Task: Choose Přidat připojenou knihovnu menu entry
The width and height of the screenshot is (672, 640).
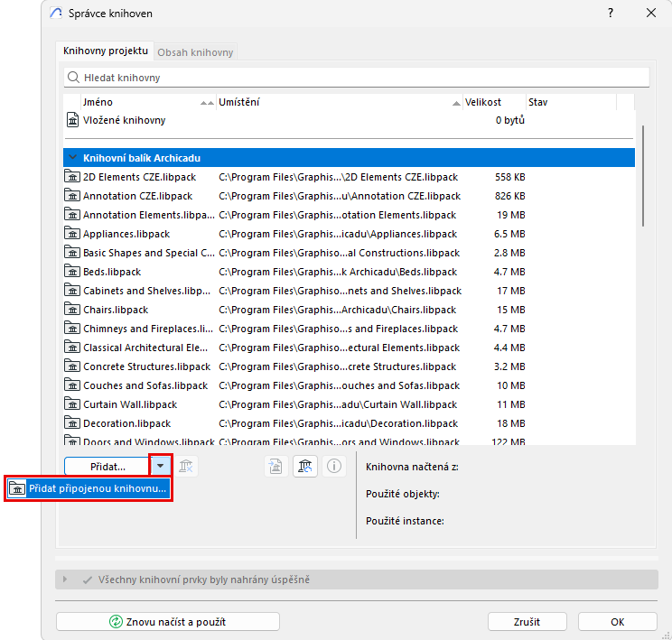Action: (89, 488)
